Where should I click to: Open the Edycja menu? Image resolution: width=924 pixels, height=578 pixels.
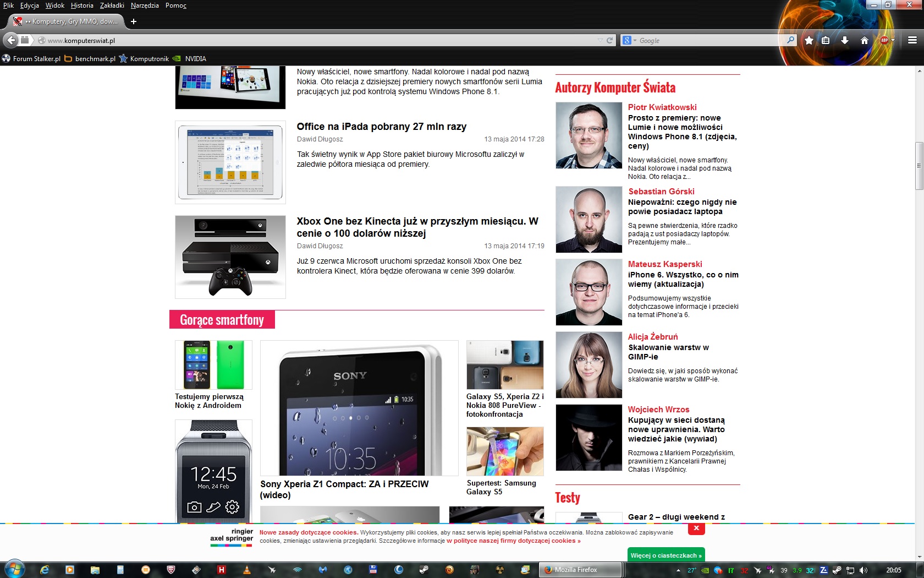(30, 6)
